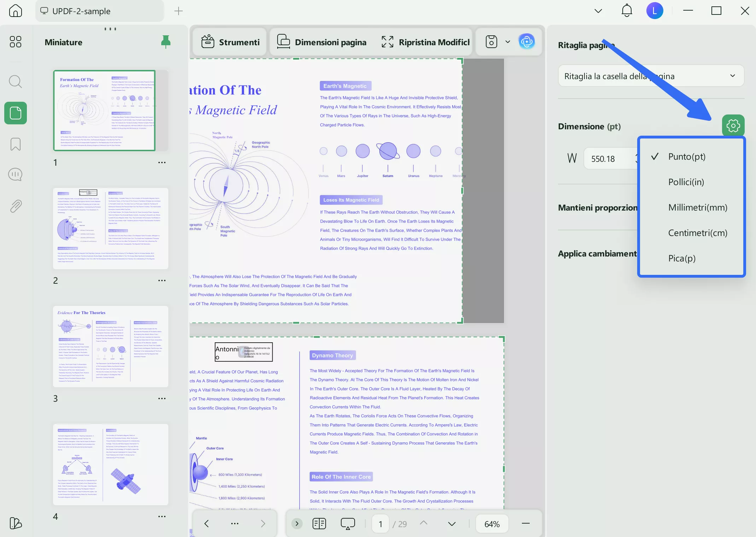The height and width of the screenshot is (537, 756).
Task: Click the notification bell icon
Action: (x=627, y=11)
